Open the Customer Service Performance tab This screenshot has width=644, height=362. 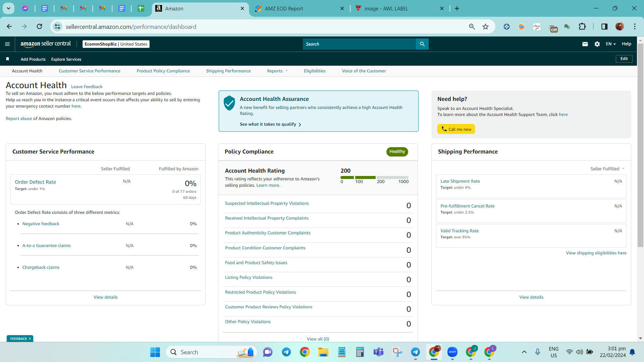click(x=90, y=71)
